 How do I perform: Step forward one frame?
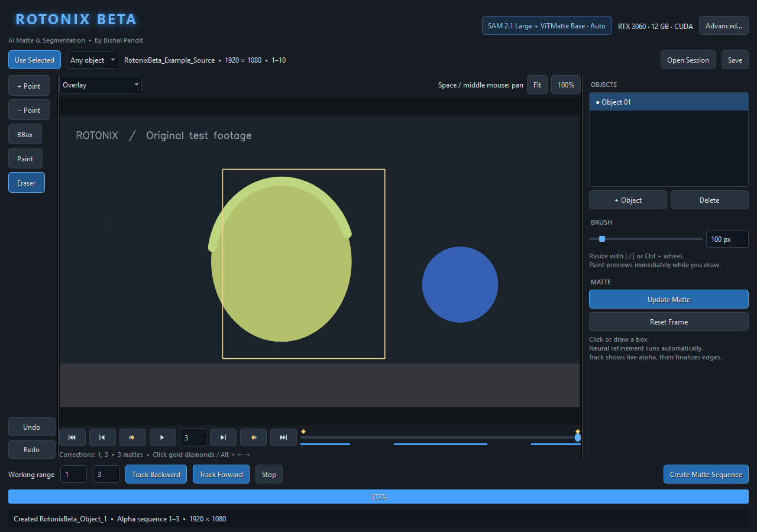223,437
